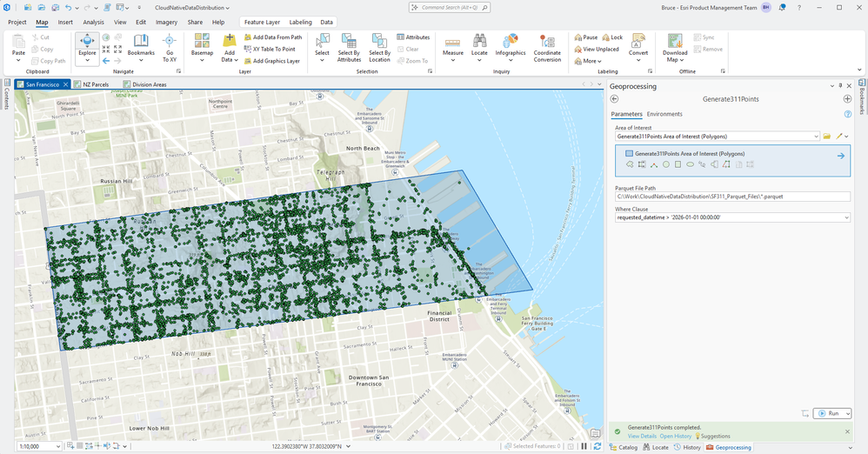Click the Add Data button icon
868x454 pixels.
[230, 41]
